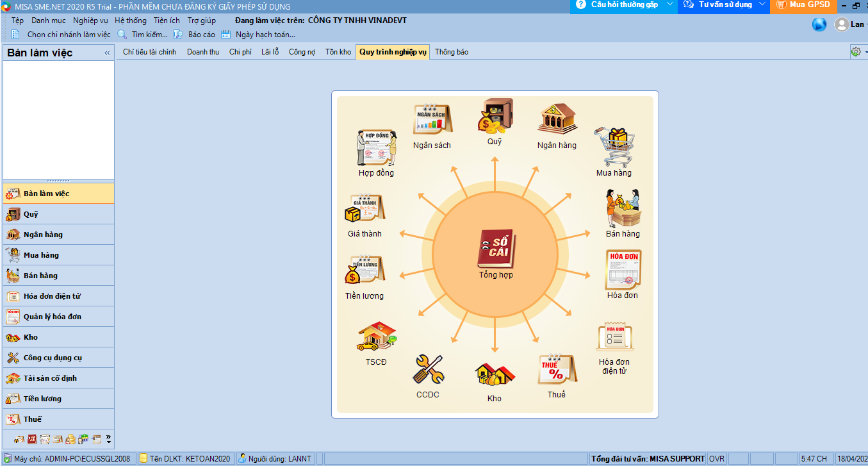Click the document list icon in sidebar footer
868x466 pixels.
[97, 439]
